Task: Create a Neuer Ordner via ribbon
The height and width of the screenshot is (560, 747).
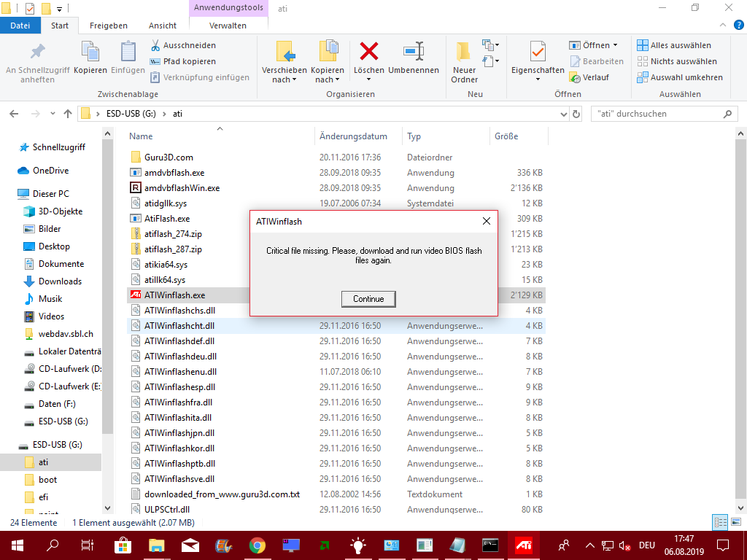Action: [465, 62]
